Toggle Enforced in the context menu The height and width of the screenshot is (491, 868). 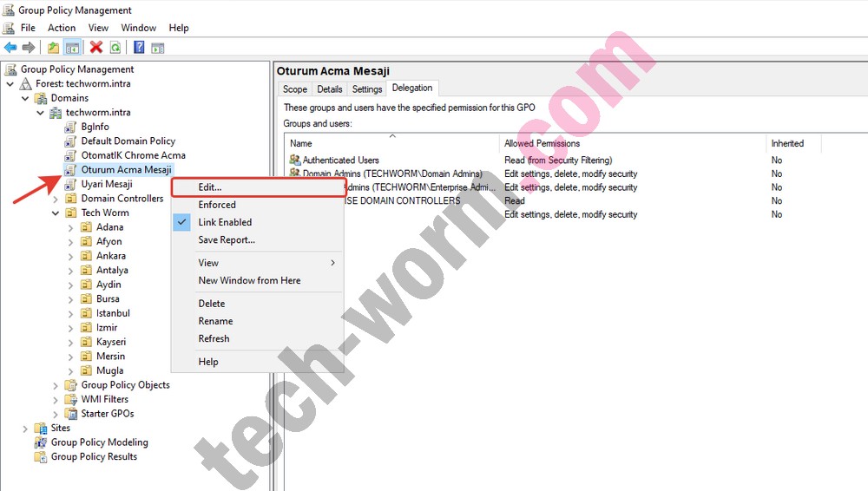[217, 205]
